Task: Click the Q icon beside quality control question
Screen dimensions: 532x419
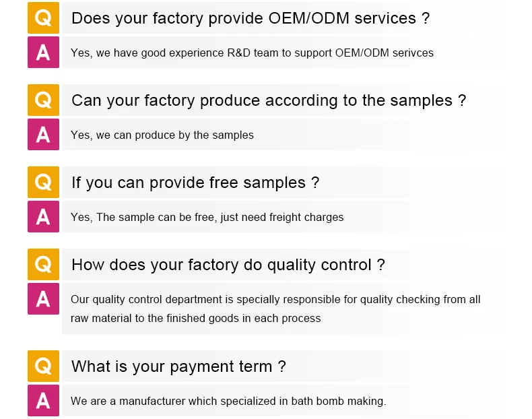Action: [43, 265]
